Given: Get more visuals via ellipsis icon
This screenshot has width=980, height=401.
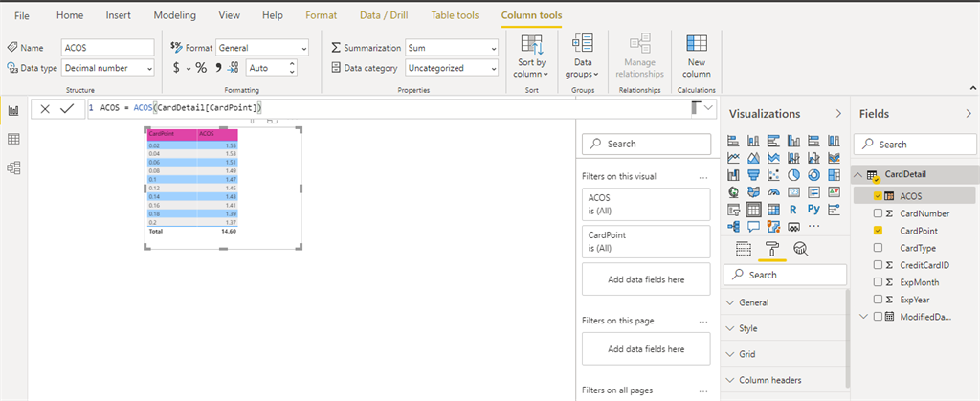Looking at the screenshot, I should tap(813, 226).
